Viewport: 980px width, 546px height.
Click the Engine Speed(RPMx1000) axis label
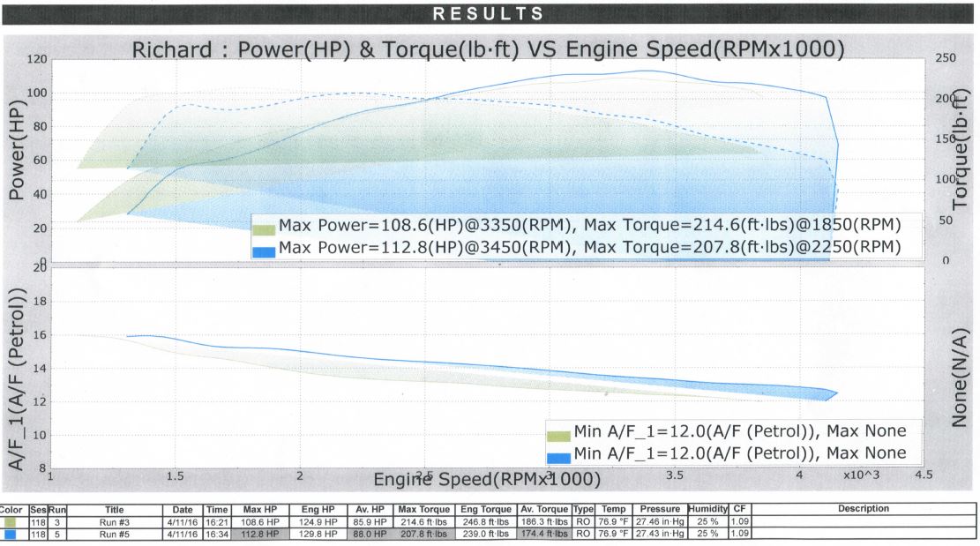(487, 480)
